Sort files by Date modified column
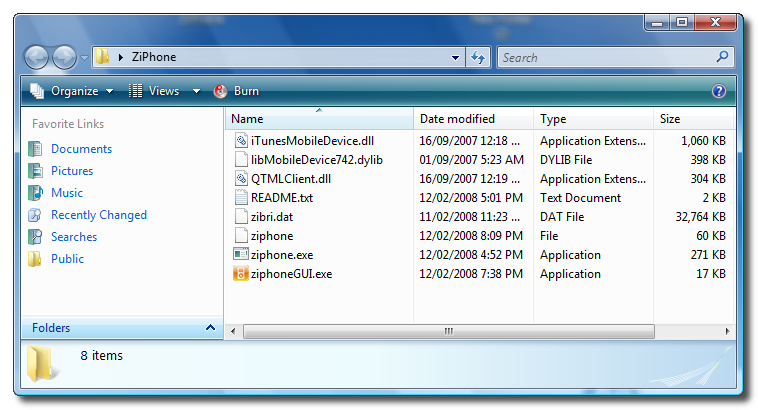The image size is (758, 410). point(457,119)
